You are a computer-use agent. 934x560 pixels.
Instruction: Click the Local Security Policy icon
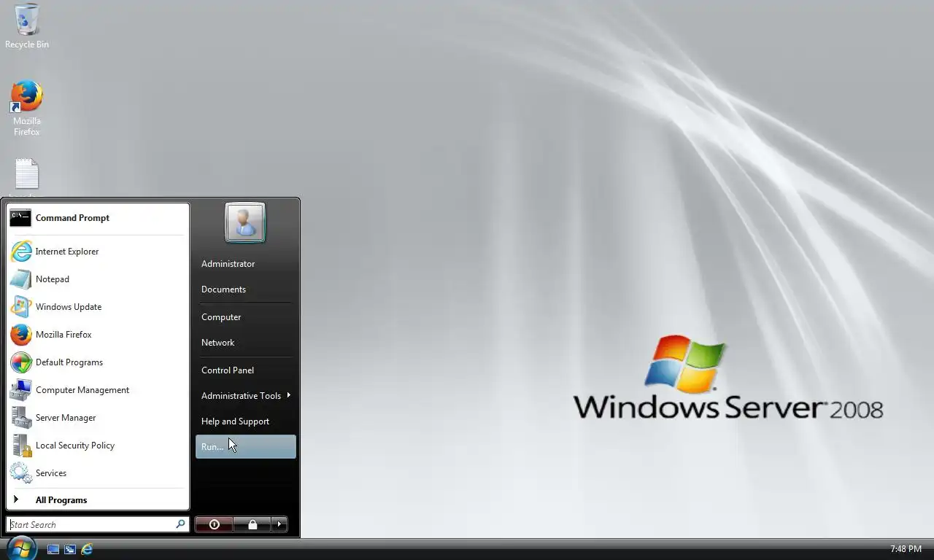[21, 446]
